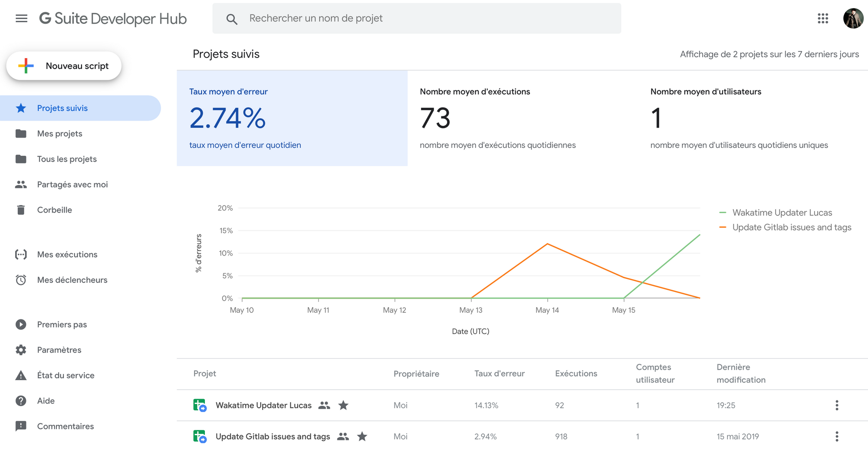The width and height of the screenshot is (868, 459).
Task: Click the feedback bubble icon beside Commentaires
Action: click(21, 426)
